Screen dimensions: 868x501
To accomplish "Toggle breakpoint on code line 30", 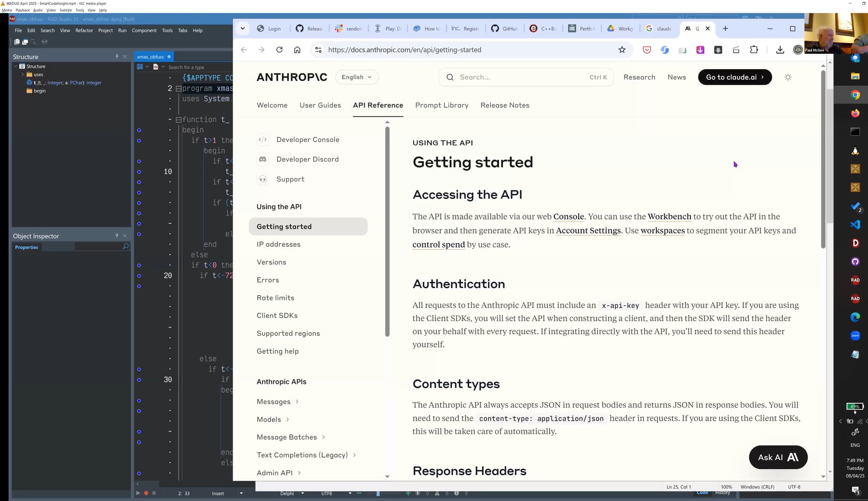I will click(139, 379).
